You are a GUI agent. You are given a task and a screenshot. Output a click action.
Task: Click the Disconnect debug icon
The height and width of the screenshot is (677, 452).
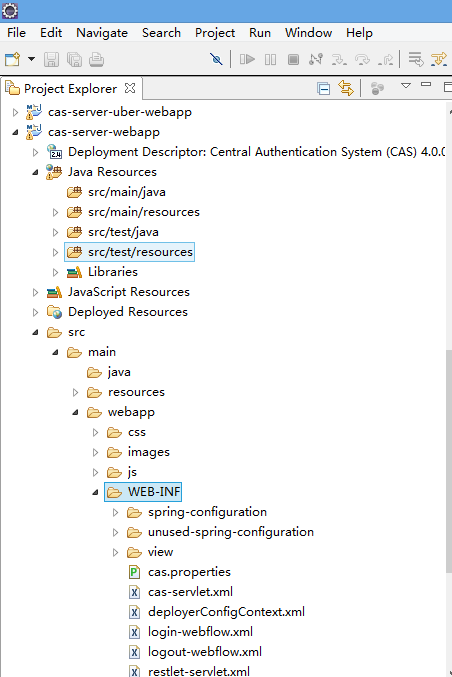pyautogui.click(x=316, y=59)
